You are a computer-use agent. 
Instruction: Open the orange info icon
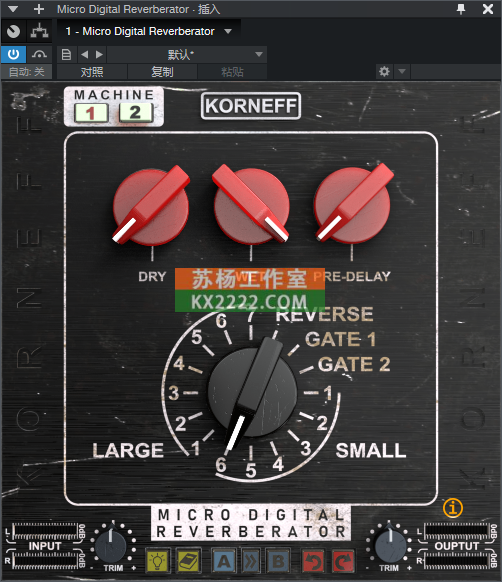pyautogui.click(x=453, y=508)
